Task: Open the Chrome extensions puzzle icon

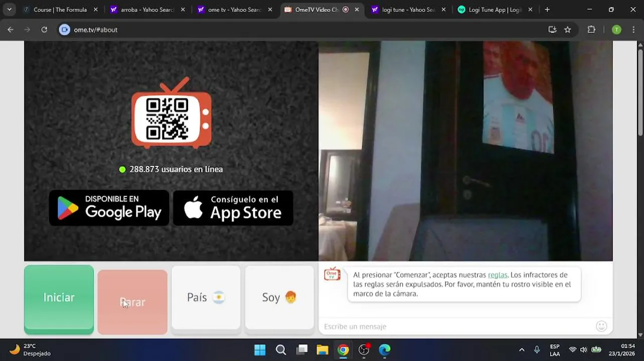Action: [591, 30]
